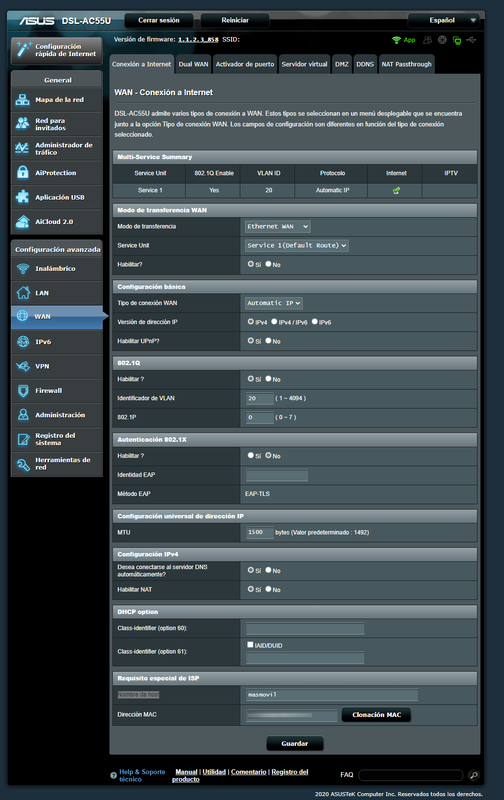This screenshot has height=800, width=504.
Task: Click the Dirección MAC field
Action: coord(291,715)
